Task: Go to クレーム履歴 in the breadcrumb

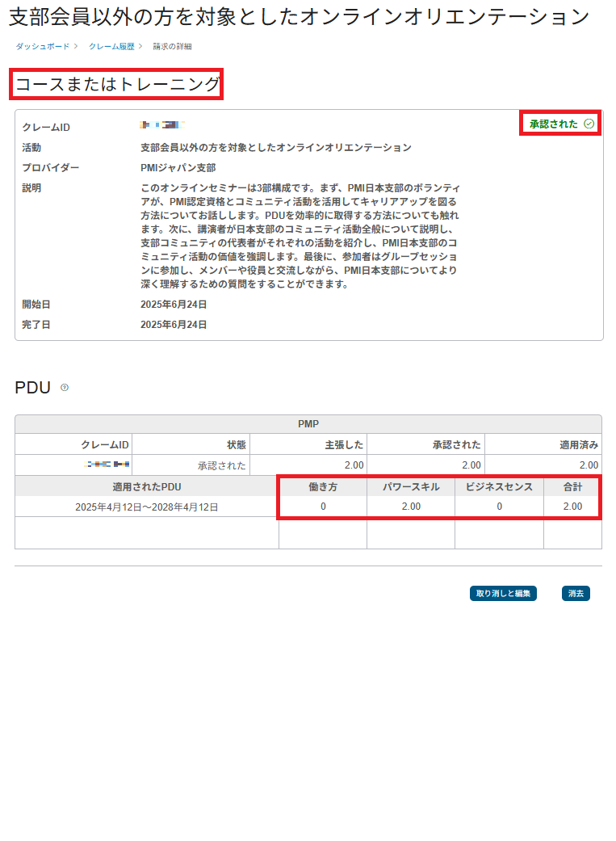Action: coord(111,47)
